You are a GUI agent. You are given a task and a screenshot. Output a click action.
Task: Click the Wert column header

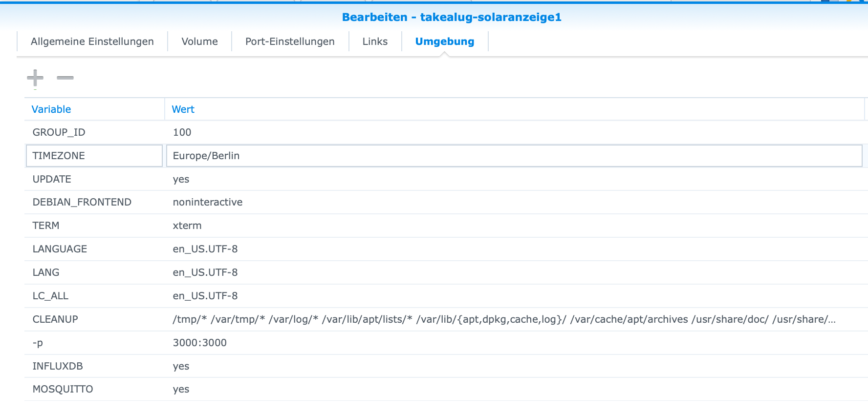click(x=183, y=109)
